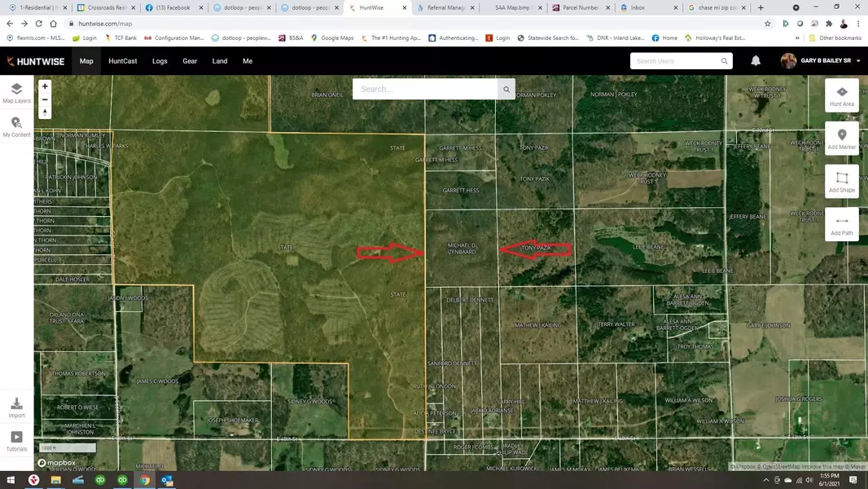Open the Import tool

click(x=16, y=407)
